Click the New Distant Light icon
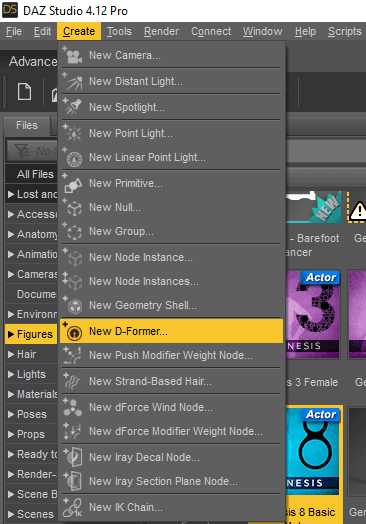 74,82
